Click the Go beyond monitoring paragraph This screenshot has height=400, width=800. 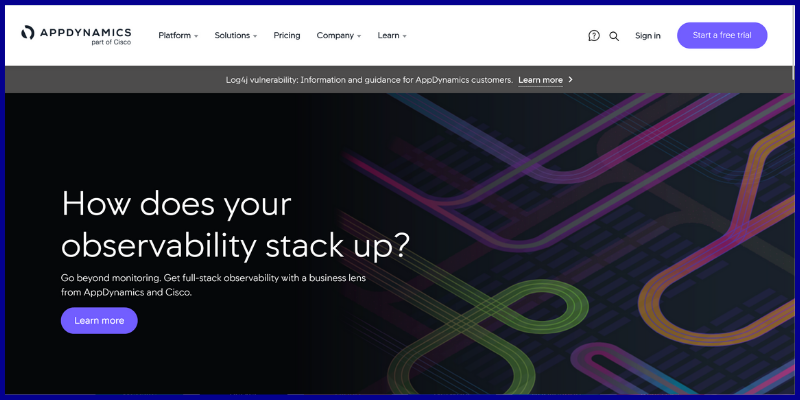(213, 286)
